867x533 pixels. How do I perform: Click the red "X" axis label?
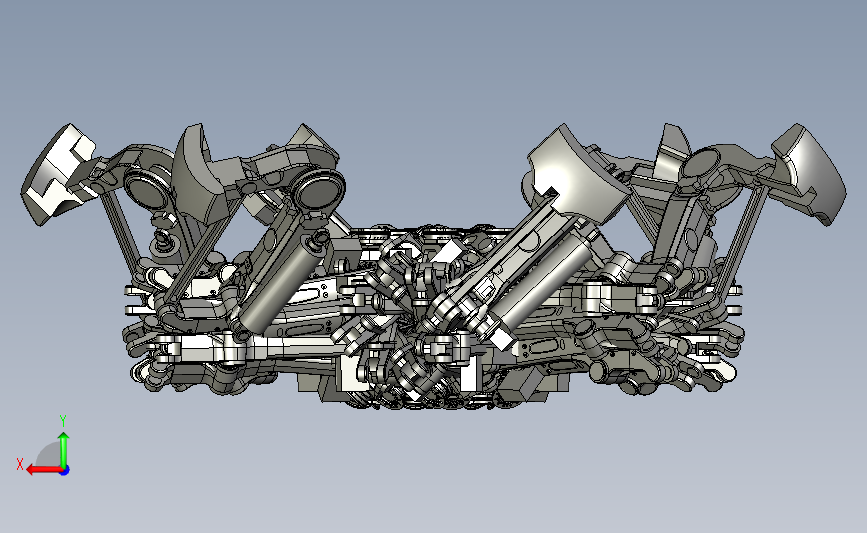click(x=20, y=464)
